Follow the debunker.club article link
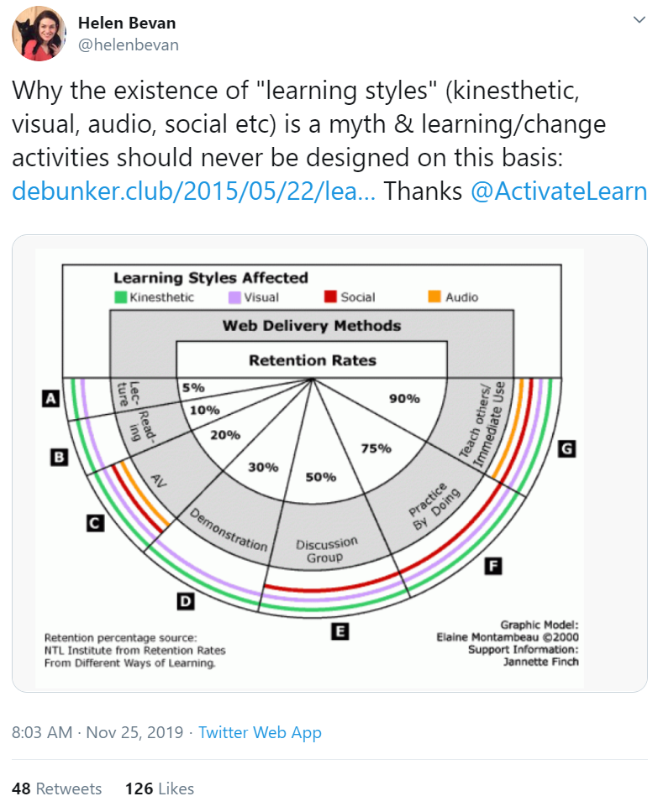 click(x=194, y=191)
